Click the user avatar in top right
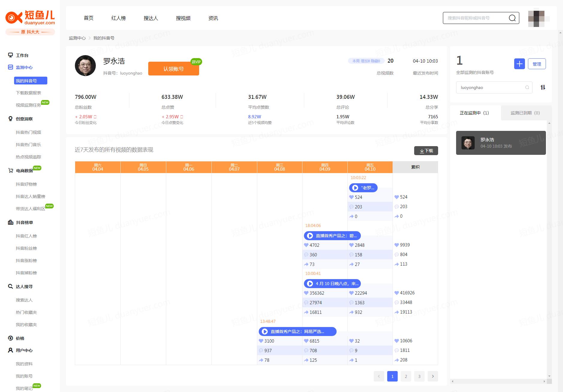This screenshot has height=392, width=563. [x=538, y=18]
